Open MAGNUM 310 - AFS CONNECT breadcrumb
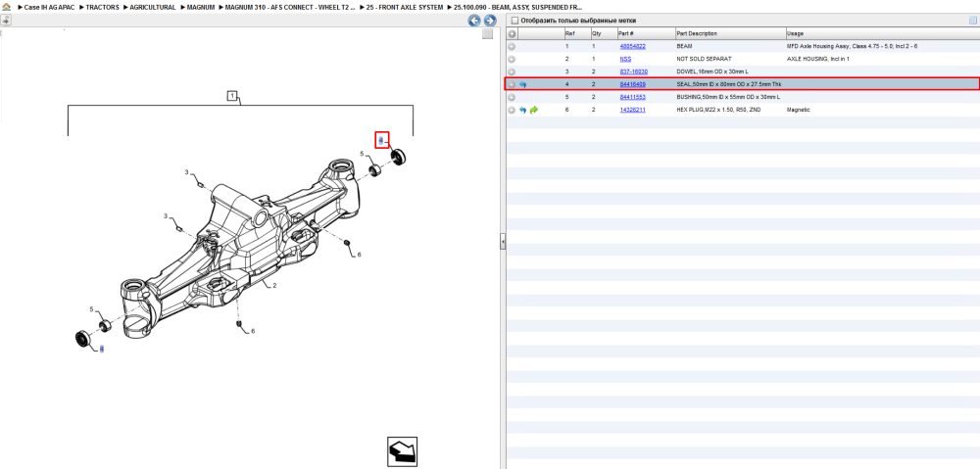 click(x=291, y=8)
